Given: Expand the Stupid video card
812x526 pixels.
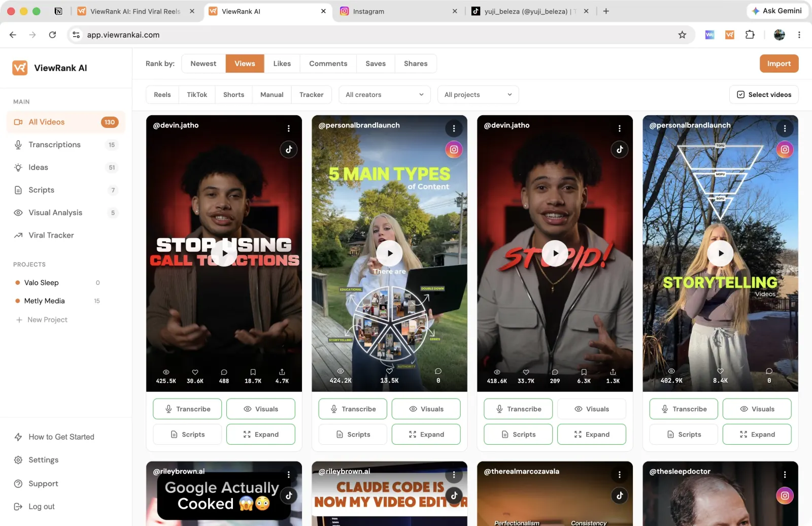Looking at the screenshot, I should (x=592, y=435).
